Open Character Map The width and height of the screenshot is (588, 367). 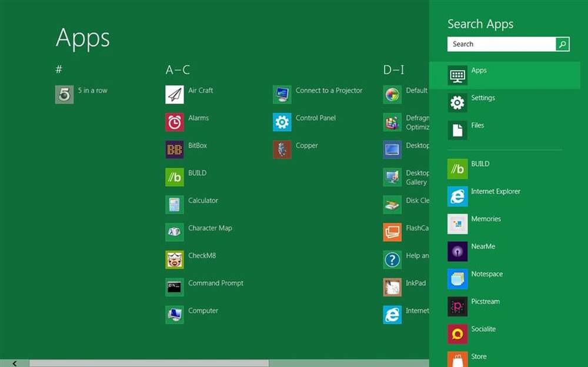pos(175,232)
